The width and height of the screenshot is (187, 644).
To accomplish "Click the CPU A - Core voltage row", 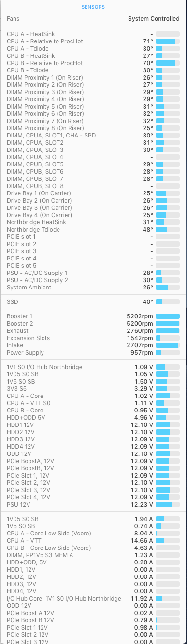I will coord(93,396).
